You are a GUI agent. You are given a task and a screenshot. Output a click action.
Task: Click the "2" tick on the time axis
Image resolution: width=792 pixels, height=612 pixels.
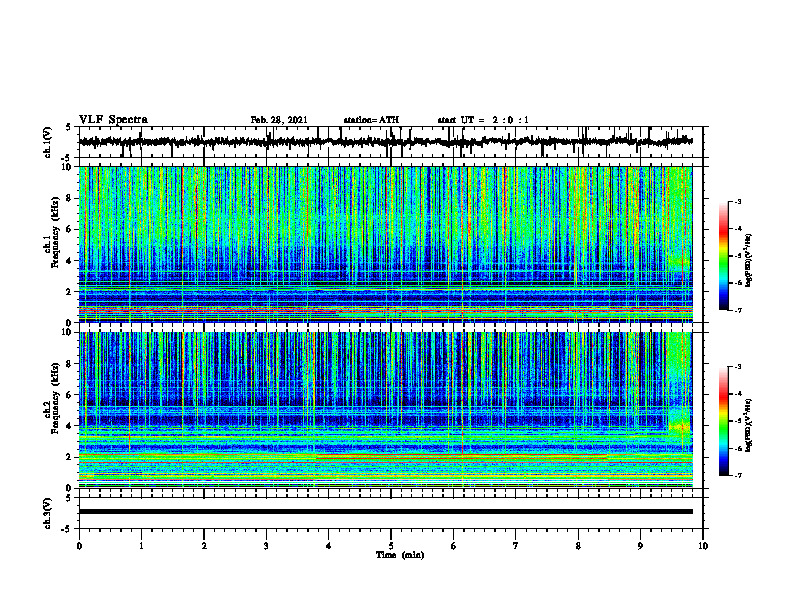point(204,546)
